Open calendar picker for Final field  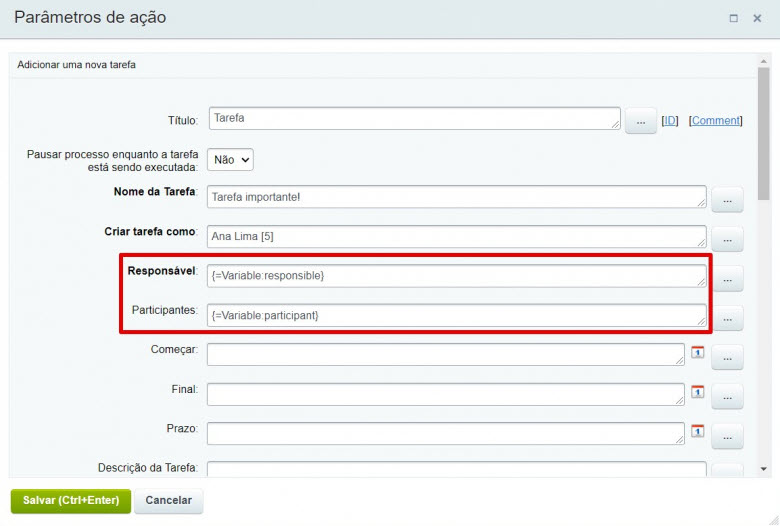tap(697, 392)
